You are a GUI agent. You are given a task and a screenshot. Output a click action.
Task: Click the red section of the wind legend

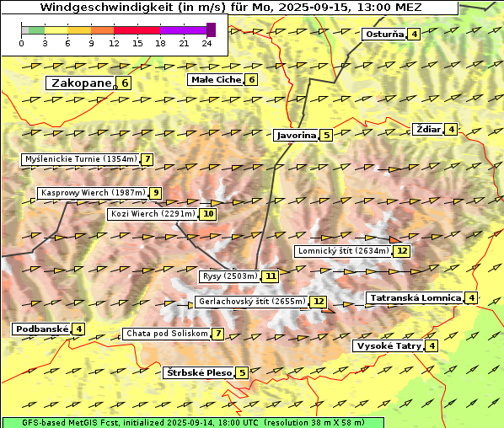coord(137,30)
